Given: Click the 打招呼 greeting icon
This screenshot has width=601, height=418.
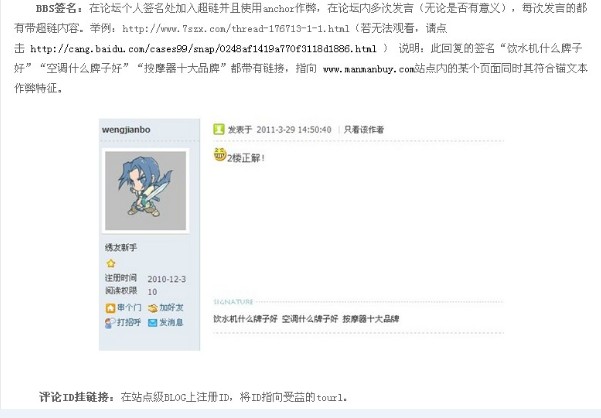Looking at the screenshot, I should (110, 323).
